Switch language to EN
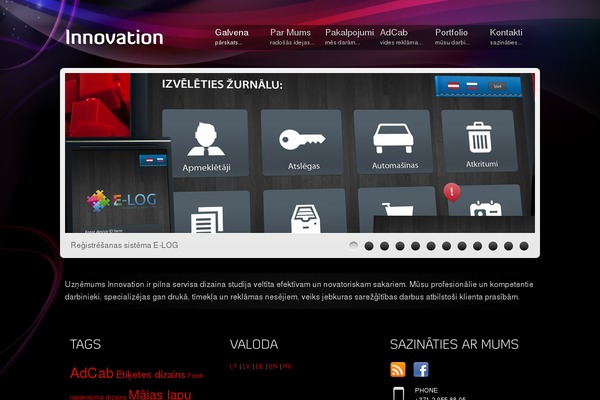 click(x=273, y=366)
